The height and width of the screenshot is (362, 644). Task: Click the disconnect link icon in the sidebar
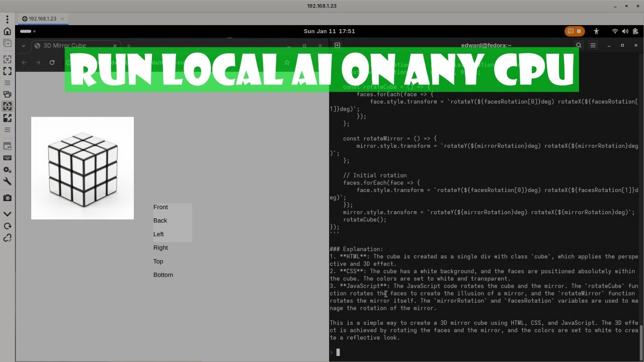tap(8, 238)
